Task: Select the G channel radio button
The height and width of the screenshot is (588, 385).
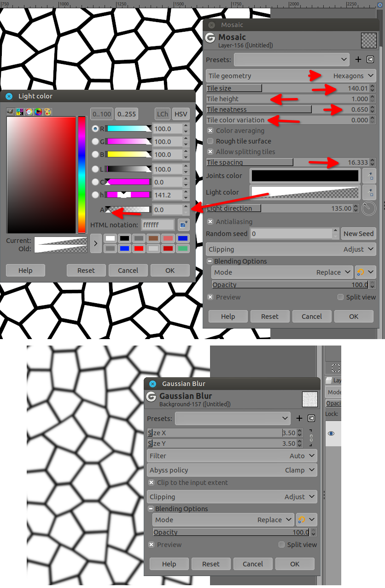Action: tap(95, 142)
